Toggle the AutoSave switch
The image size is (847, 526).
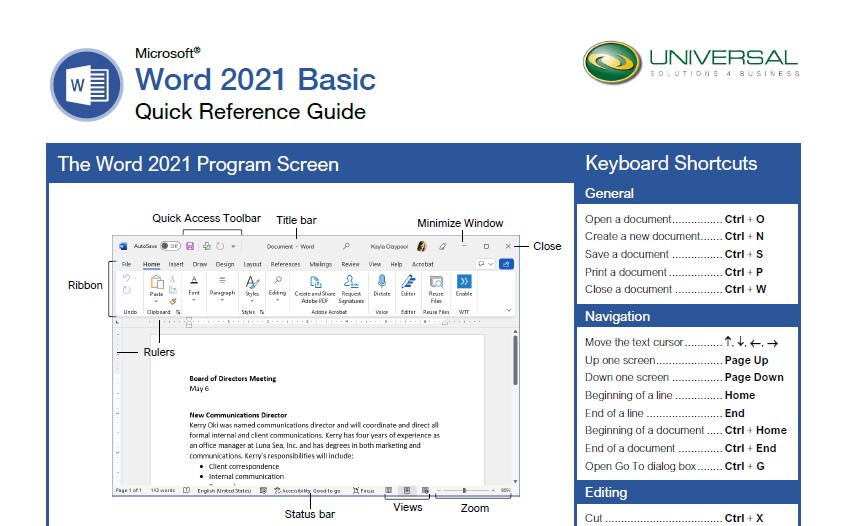coord(171,246)
